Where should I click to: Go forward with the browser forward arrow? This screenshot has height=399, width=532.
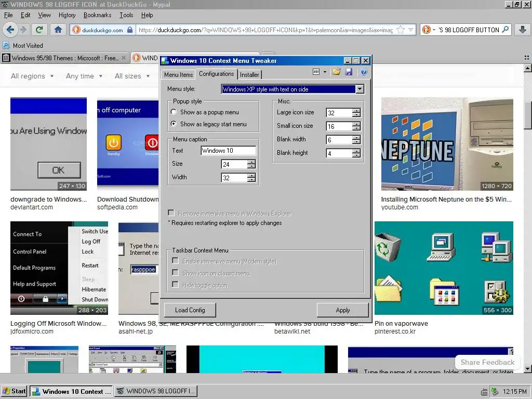click(23, 30)
